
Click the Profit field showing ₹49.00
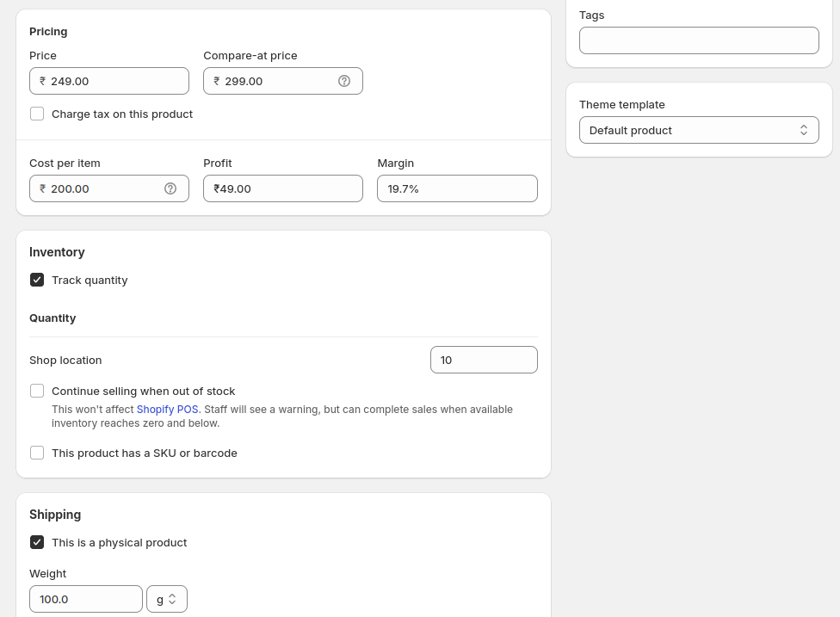tap(283, 188)
